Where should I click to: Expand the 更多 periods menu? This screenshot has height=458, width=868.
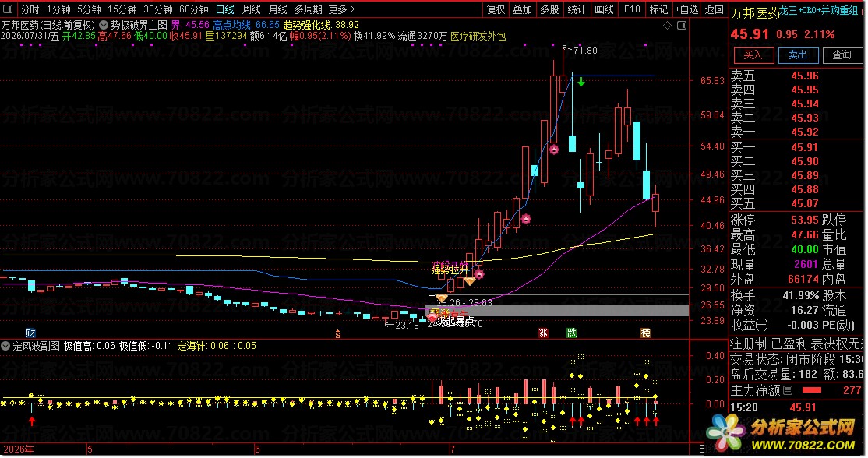[341, 9]
